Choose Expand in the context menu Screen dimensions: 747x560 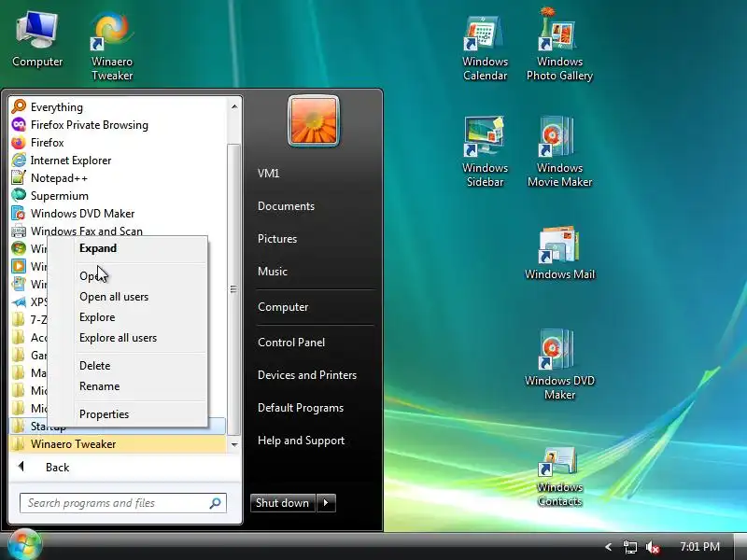pos(127,248)
